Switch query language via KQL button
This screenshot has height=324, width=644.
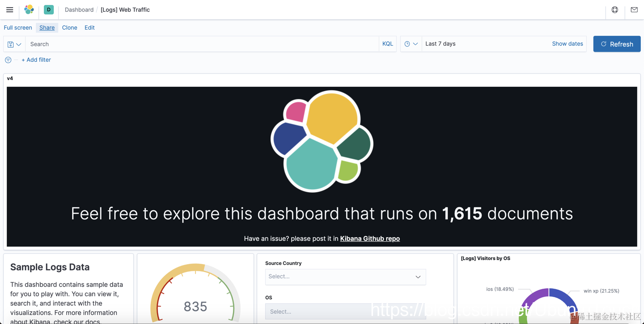(x=388, y=44)
